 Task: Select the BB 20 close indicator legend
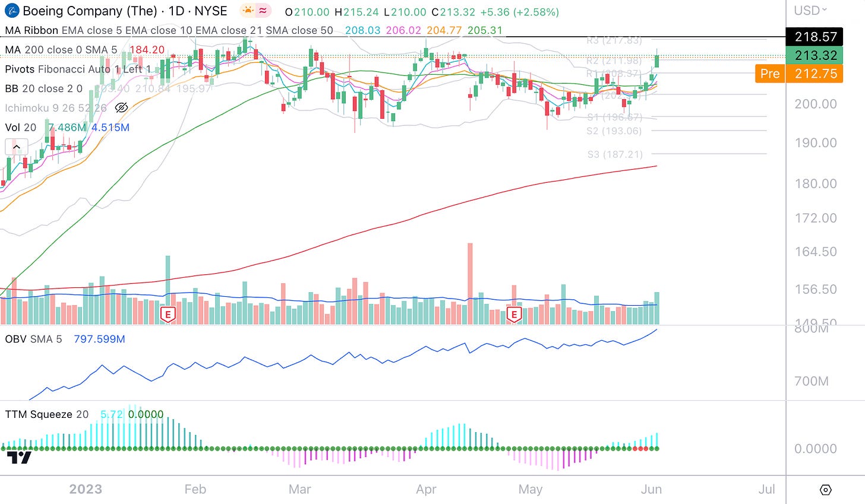coord(43,88)
